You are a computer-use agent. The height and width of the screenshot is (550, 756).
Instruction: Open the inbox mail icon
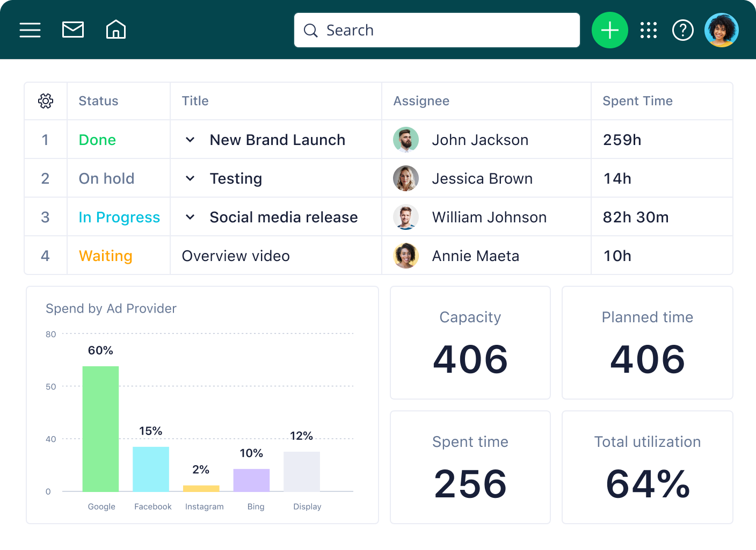click(73, 30)
